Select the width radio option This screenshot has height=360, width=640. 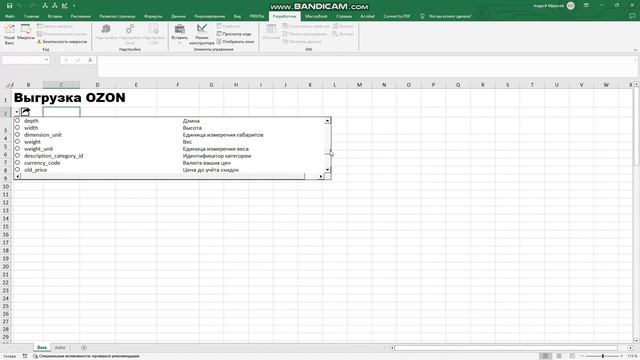click(x=18, y=128)
